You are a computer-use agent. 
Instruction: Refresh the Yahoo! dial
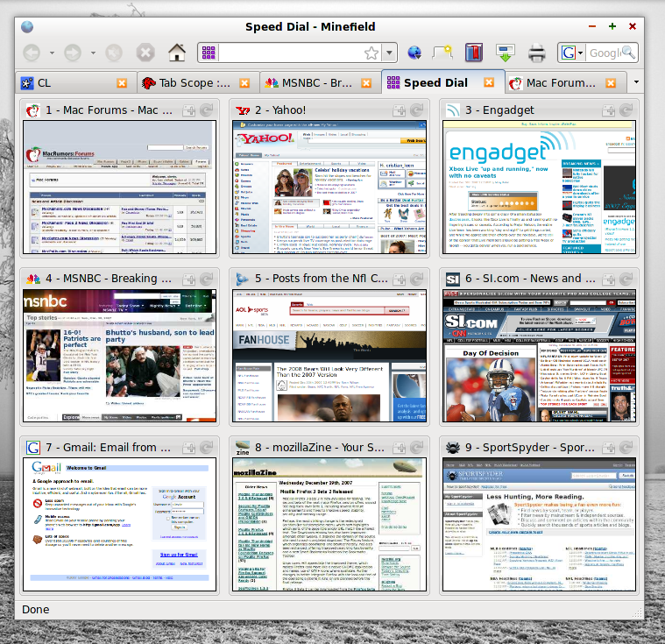pos(416,110)
